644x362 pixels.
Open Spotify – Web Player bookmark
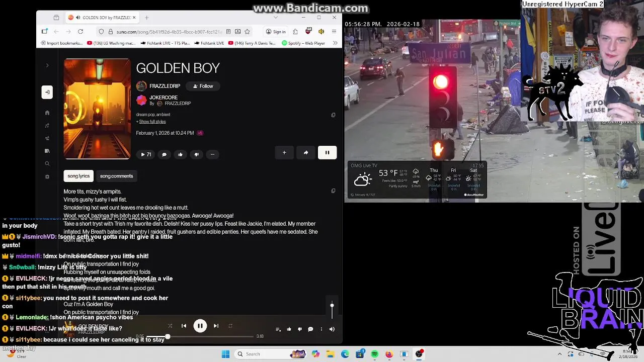pos(303,43)
